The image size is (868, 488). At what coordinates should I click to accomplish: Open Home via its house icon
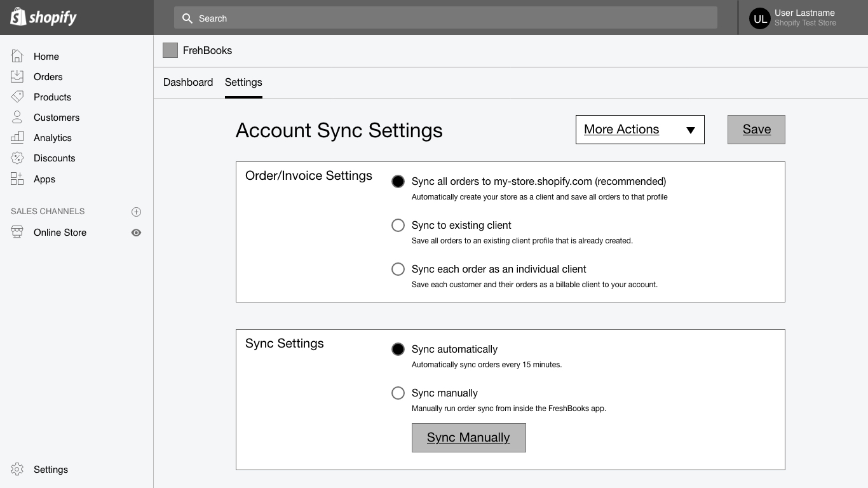(17, 56)
